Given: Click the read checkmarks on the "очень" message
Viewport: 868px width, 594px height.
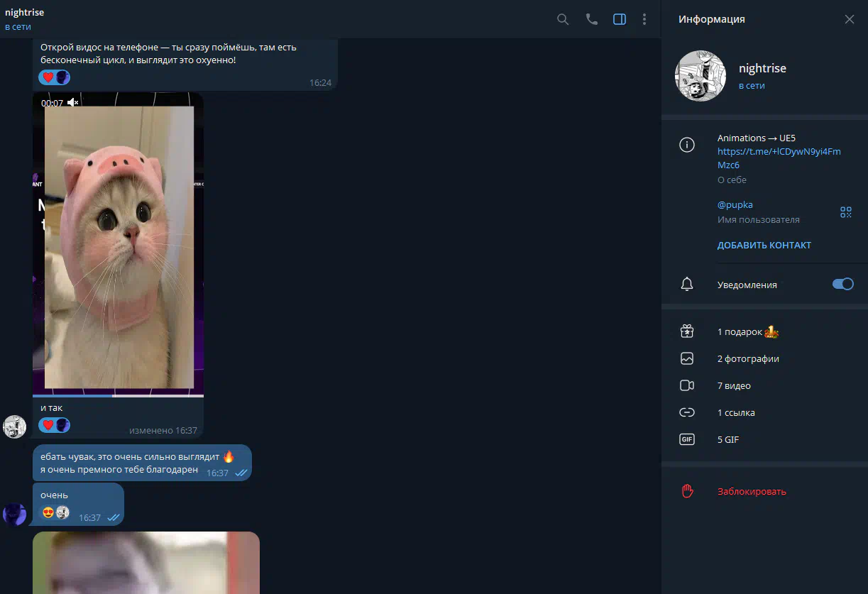Looking at the screenshot, I should point(114,518).
